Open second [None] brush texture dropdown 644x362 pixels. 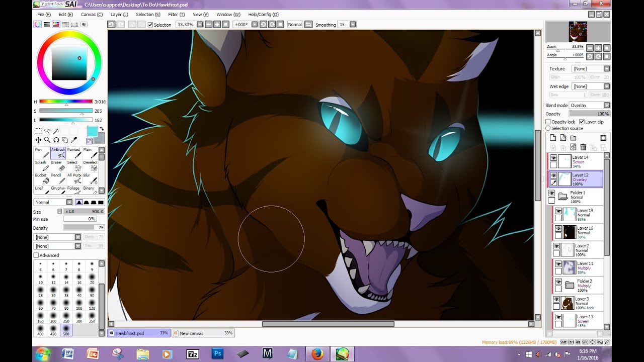[x=57, y=246]
